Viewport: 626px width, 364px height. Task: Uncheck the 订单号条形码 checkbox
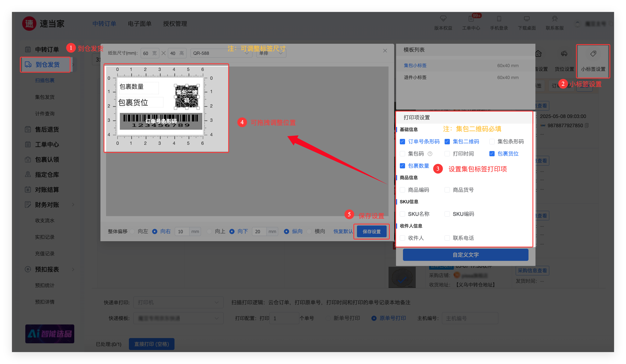coord(402,142)
